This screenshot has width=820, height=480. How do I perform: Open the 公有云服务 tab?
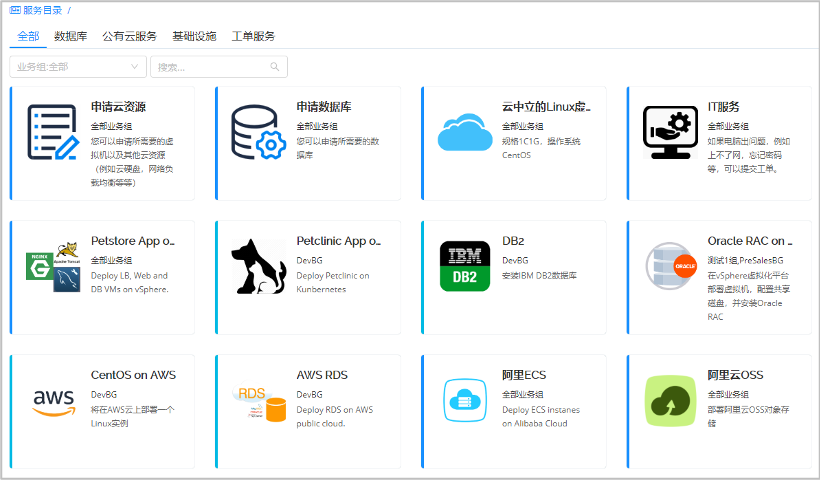click(130, 36)
